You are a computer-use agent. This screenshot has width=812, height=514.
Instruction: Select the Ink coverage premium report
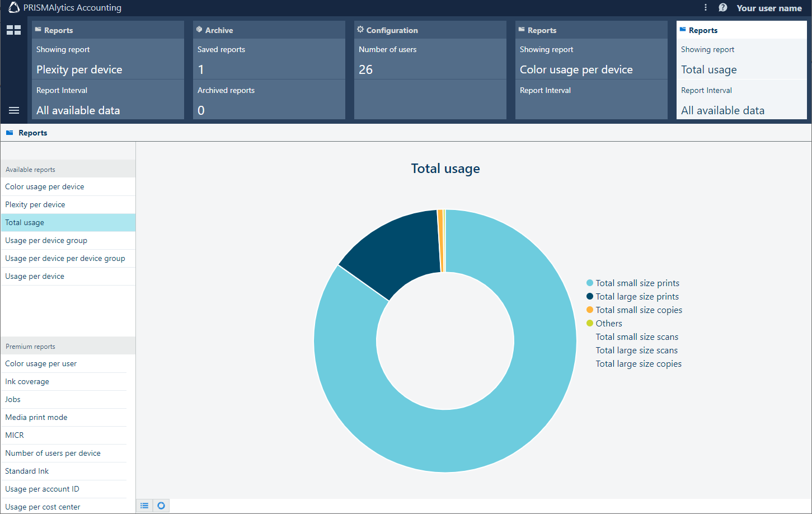click(x=27, y=381)
